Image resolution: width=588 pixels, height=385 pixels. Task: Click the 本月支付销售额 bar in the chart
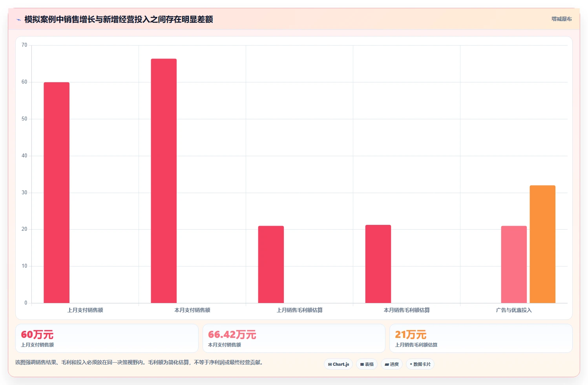click(164, 181)
